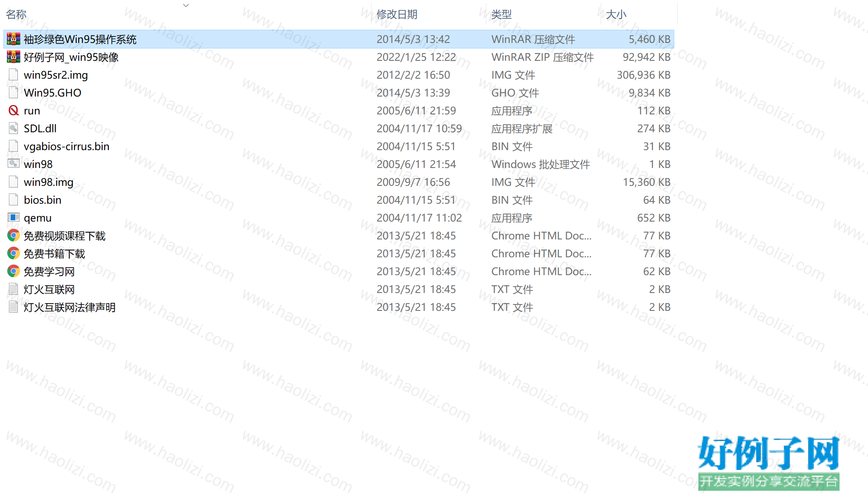Screen dimensions: 868x495
Task: Click size 31 KB
Action: coord(657,147)
